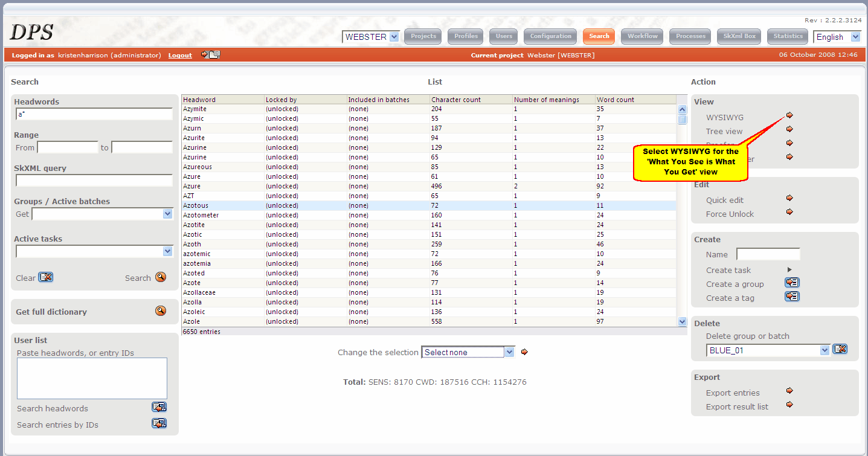868x456 pixels.
Task: Sort by Locked by column header
Action: pyautogui.click(x=306, y=100)
